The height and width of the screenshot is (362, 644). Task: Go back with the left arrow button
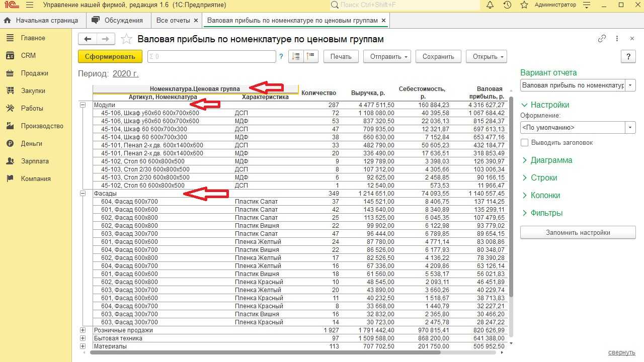pos(88,39)
